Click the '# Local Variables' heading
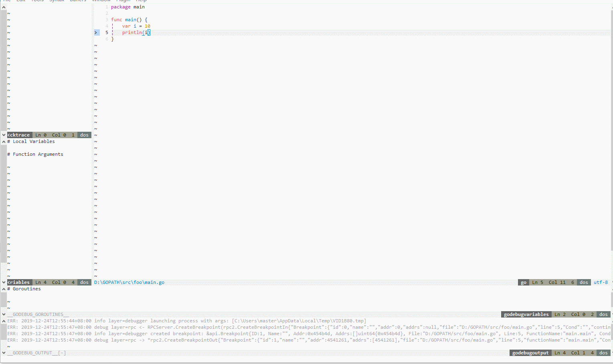The height and width of the screenshot is (364, 613). point(31,141)
